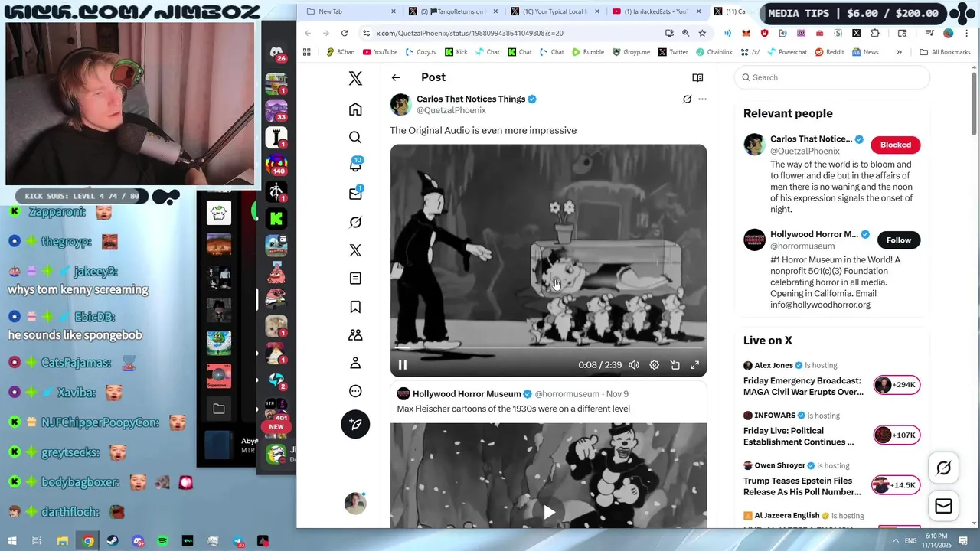The height and width of the screenshot is (551, 980).
Task: Open the Chainlink bookmark
Action: 714,52
